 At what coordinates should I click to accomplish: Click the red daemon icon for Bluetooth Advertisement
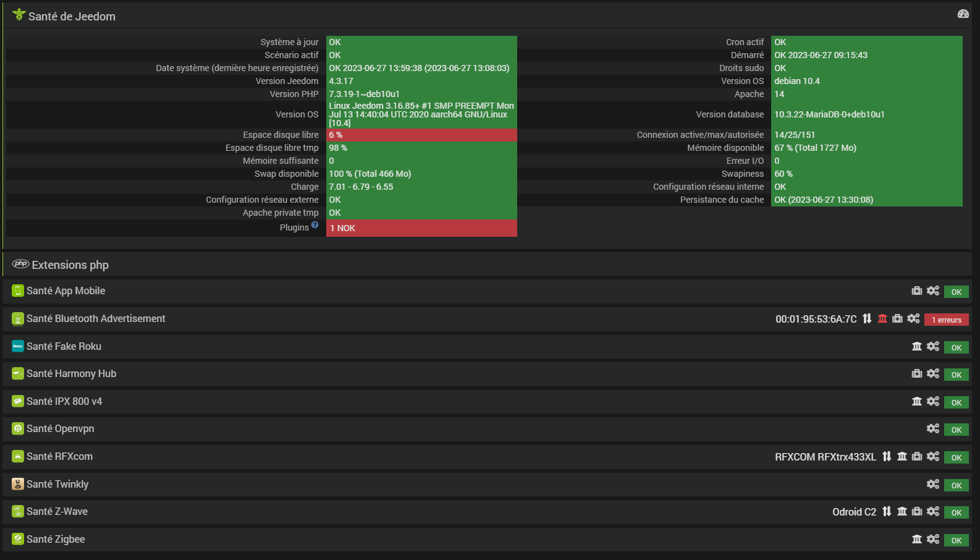tap(882, 318)
